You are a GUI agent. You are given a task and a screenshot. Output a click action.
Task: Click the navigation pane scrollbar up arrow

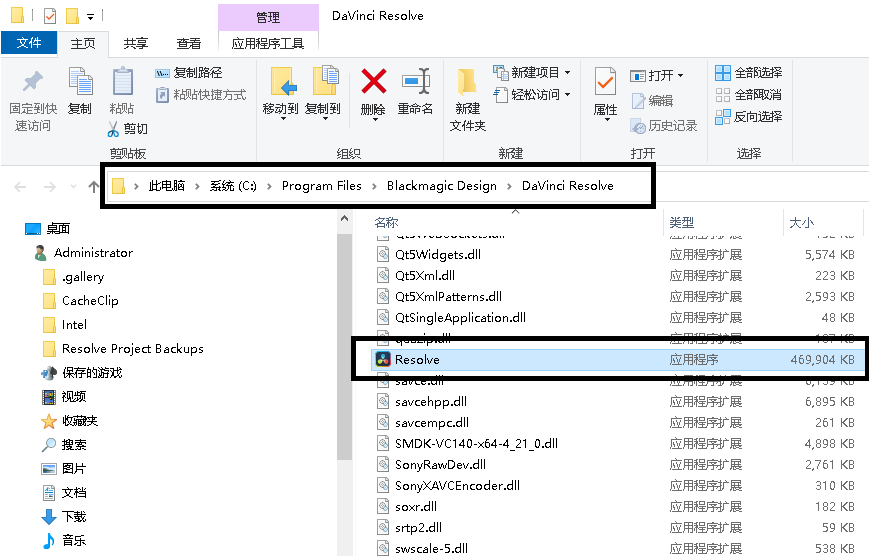point(344,219)
